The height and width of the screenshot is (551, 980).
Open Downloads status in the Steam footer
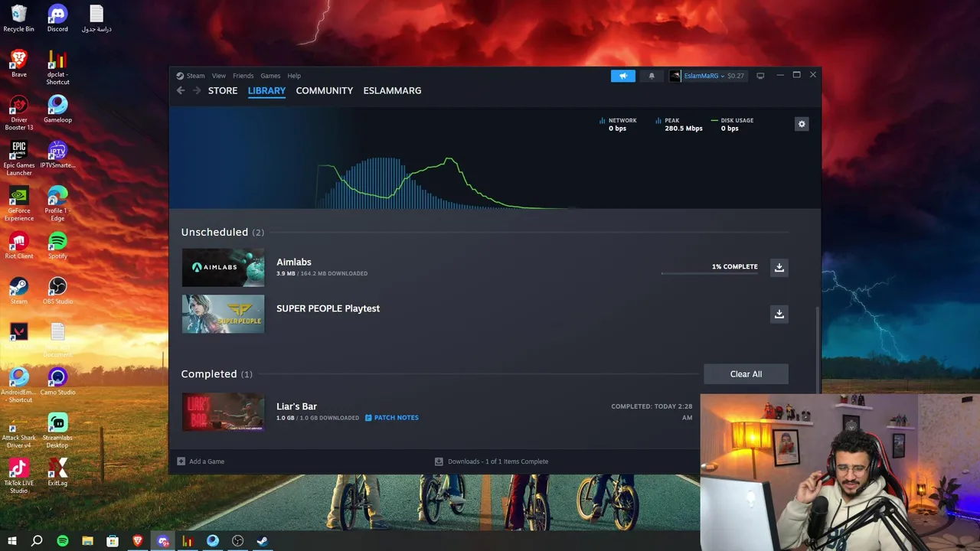tap(492, 461)
